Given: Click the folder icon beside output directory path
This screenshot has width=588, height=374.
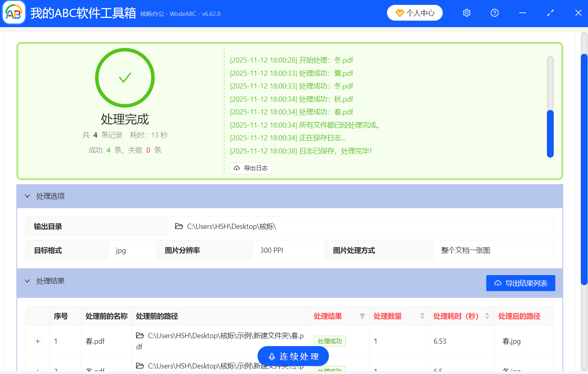Looking at the screenshot, I should pyautogui.click(x=179, y=226).
